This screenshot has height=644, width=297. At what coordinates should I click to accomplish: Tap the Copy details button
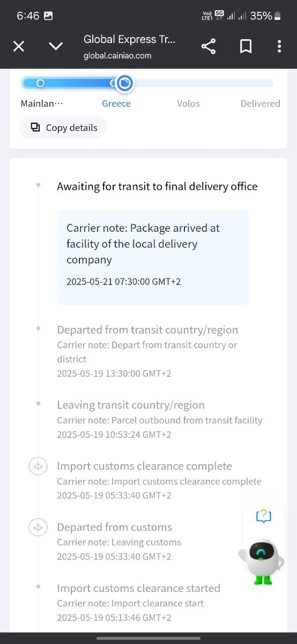[x=63, y=128]
